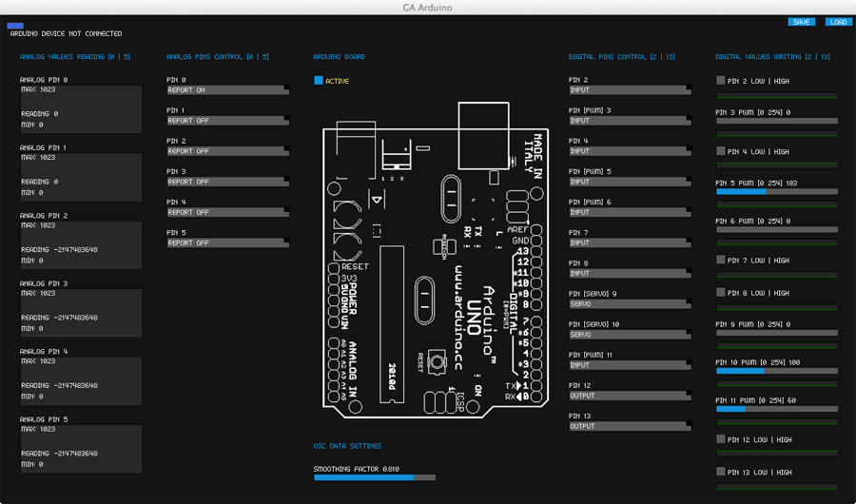Click ANALOG PIN 3 reading graph

coord(82,313)
